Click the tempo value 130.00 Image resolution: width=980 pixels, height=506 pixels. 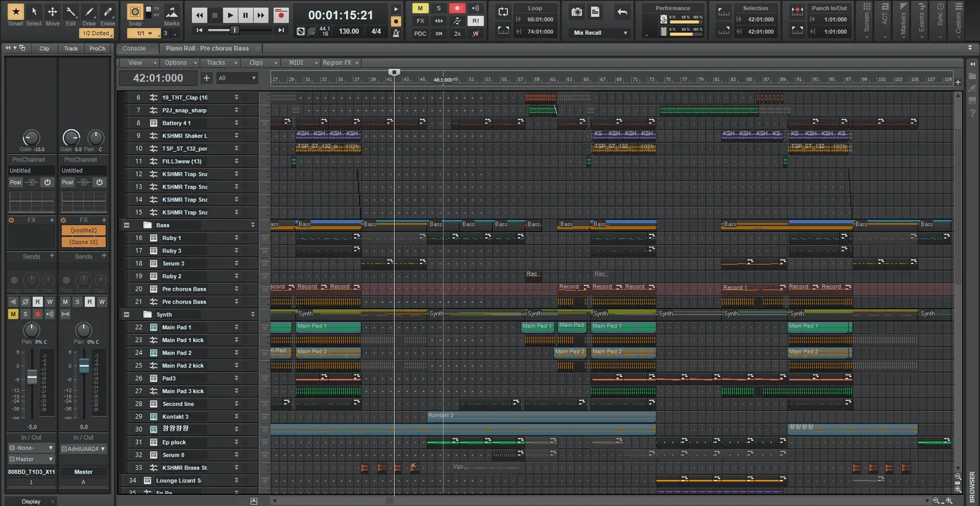tap(349, 32)
